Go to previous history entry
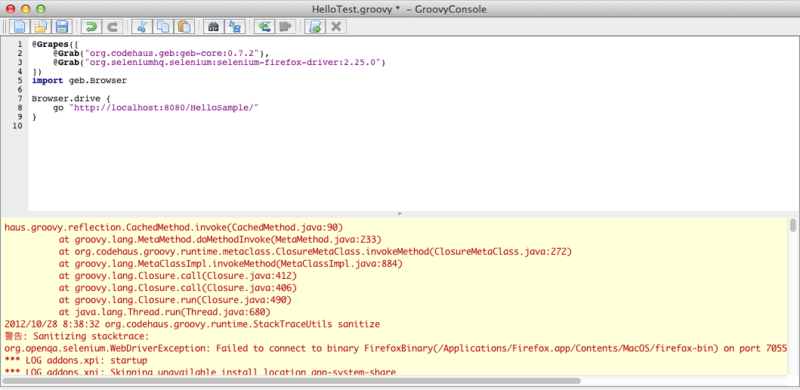 click(x=264, y=27)
